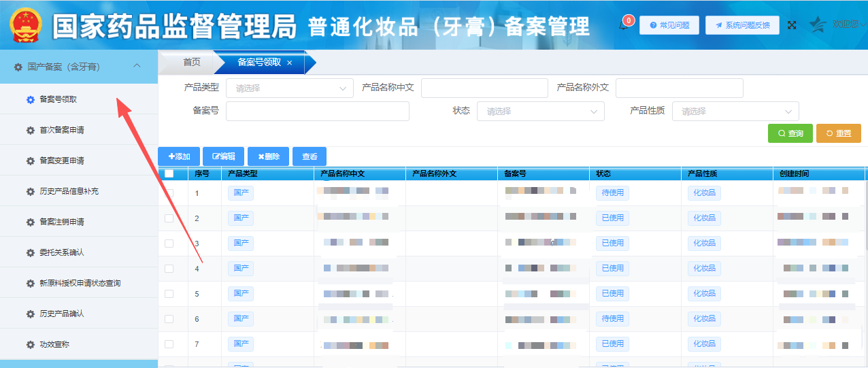Click the 删除 button
The width and height of the screenshot is (868, 368).
coord(269,156)
